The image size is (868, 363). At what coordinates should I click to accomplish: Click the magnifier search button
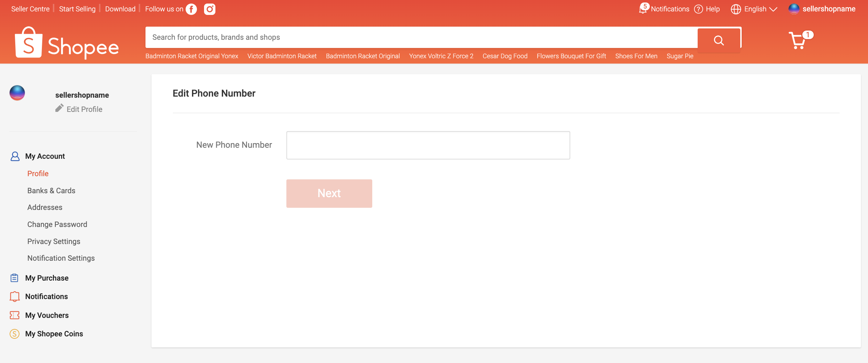click(x=719, y=40)
